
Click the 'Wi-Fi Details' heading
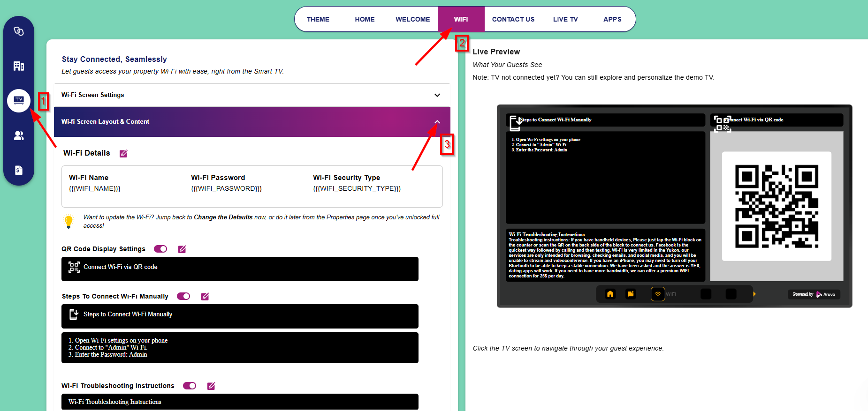tap(87, 153)
